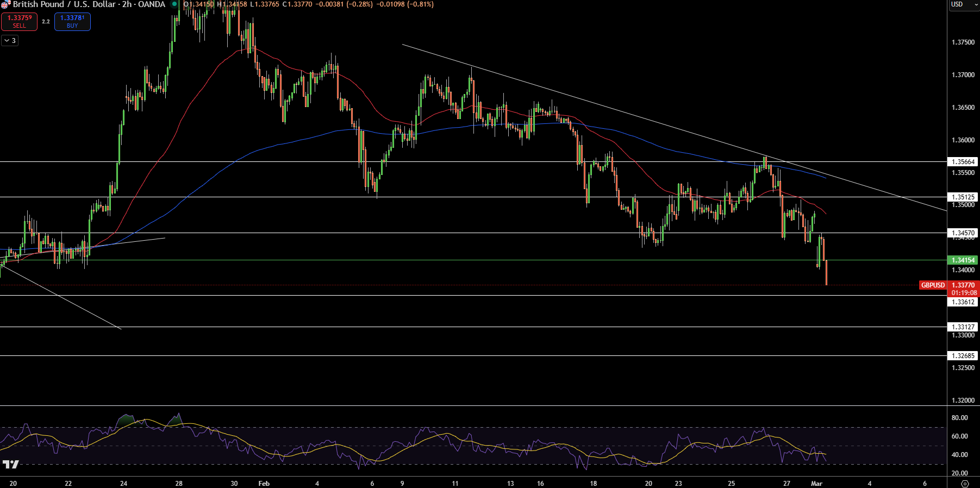Viewport: 980px width, 488px height.
Task: Click the GBP/USD flag symbol icon
Action: pyautogui.click(x=5, y=4)
